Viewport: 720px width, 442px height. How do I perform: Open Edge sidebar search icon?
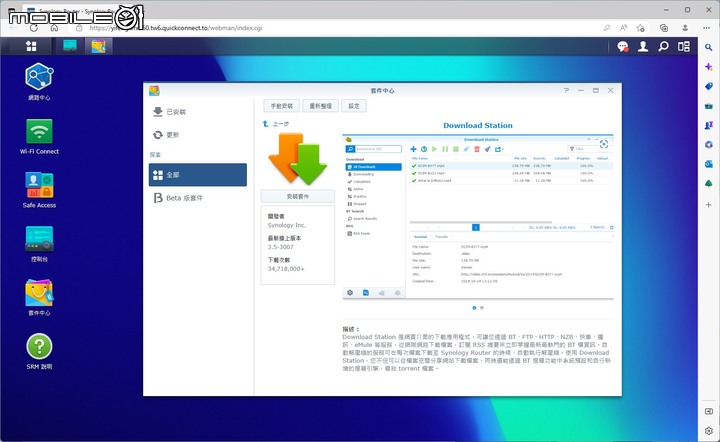pyautogui.click(x=709, y=47)
